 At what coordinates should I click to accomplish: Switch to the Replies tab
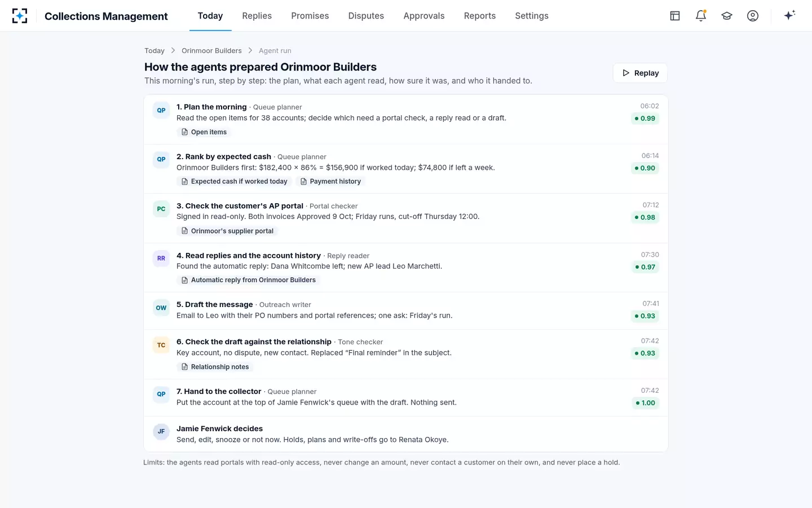click(x=257, y=16)
